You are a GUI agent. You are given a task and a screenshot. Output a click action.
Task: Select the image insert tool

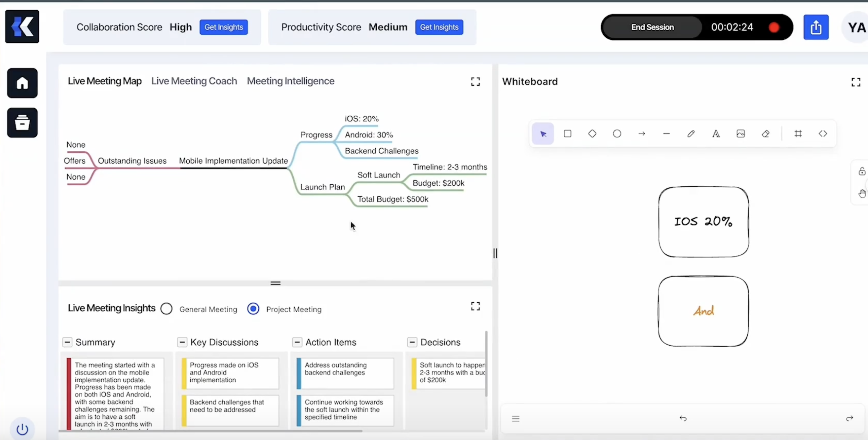coord(741,134)
